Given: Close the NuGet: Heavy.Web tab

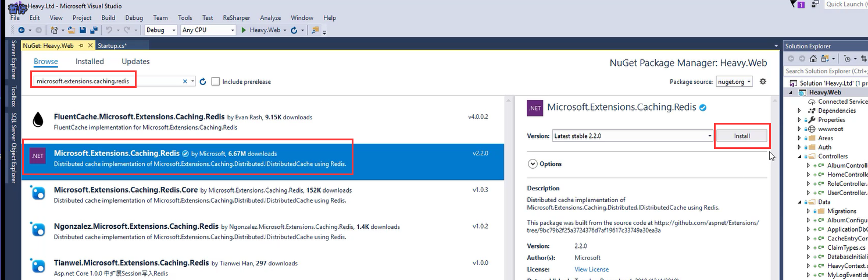Looking at the screenshot, I should pos(90,45).
